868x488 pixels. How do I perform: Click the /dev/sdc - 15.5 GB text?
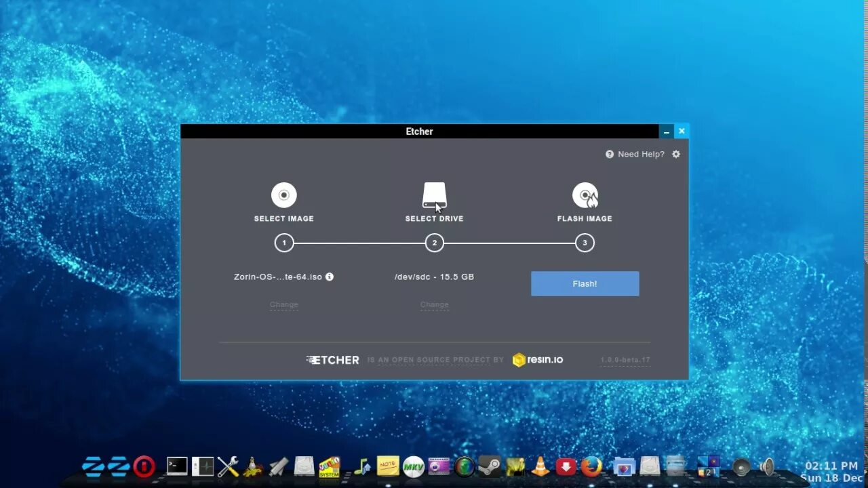pos(434,277)
